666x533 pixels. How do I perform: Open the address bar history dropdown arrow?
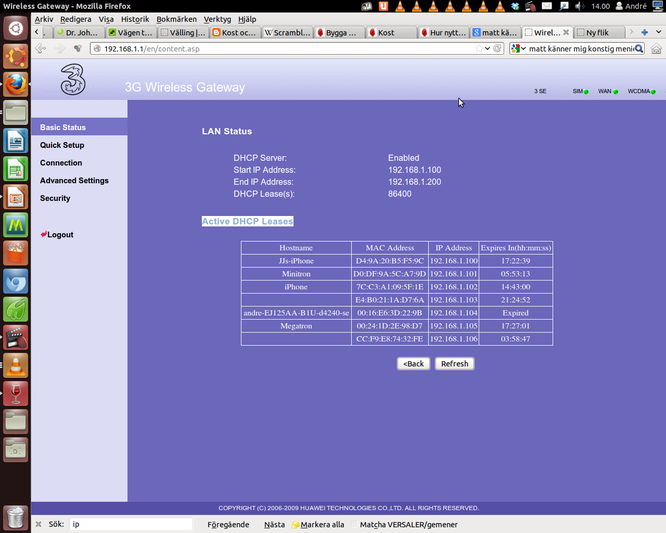[488, 48]
